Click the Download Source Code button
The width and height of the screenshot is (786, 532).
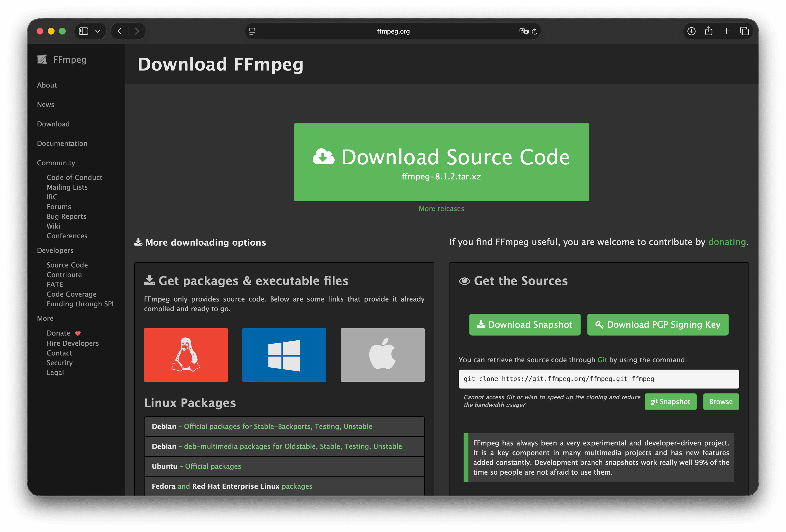click(441, 162)
